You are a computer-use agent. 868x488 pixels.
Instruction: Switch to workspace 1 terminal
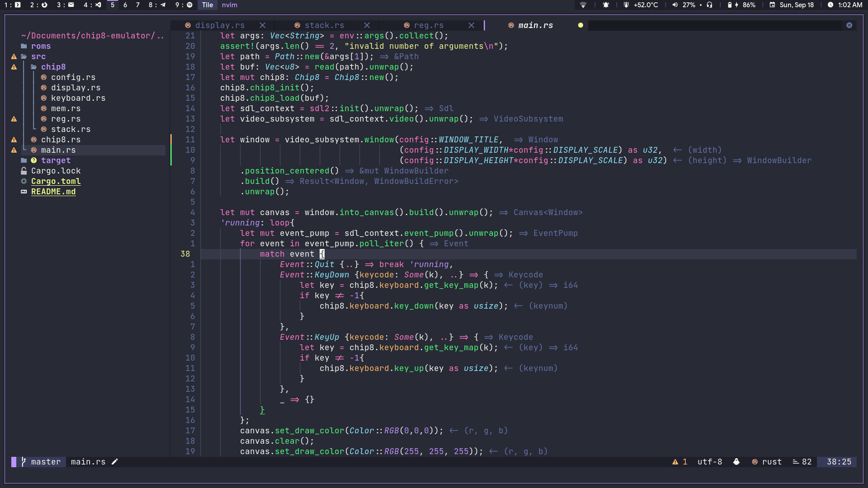coord(13,5)
